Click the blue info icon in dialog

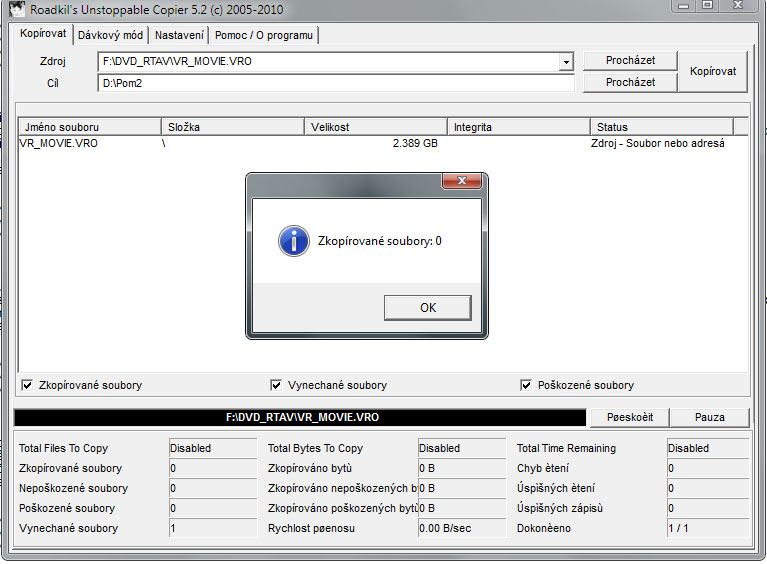(293, 241)
